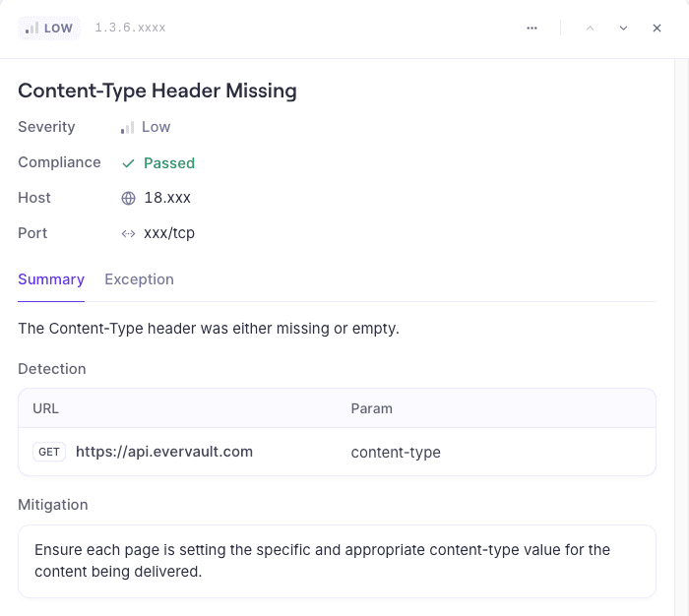Click the api.evervault.com URL

pos(164,453)
